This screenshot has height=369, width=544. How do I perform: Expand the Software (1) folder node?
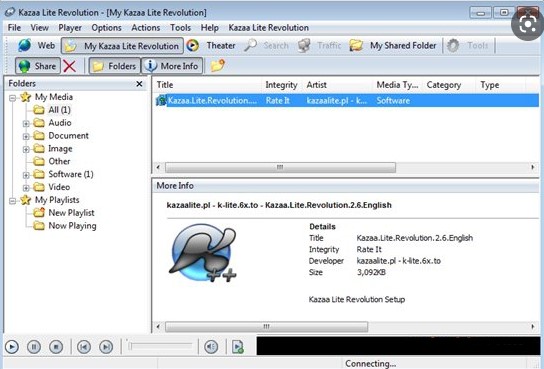point(26,175)
